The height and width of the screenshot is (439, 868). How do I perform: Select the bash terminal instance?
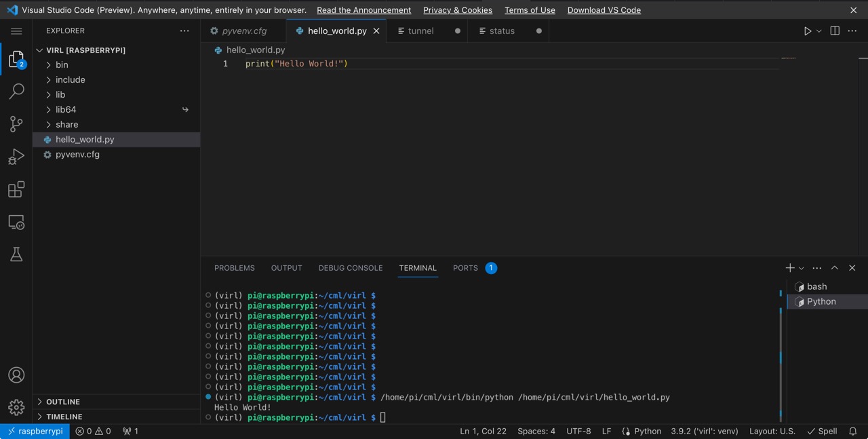coord(827,286)
